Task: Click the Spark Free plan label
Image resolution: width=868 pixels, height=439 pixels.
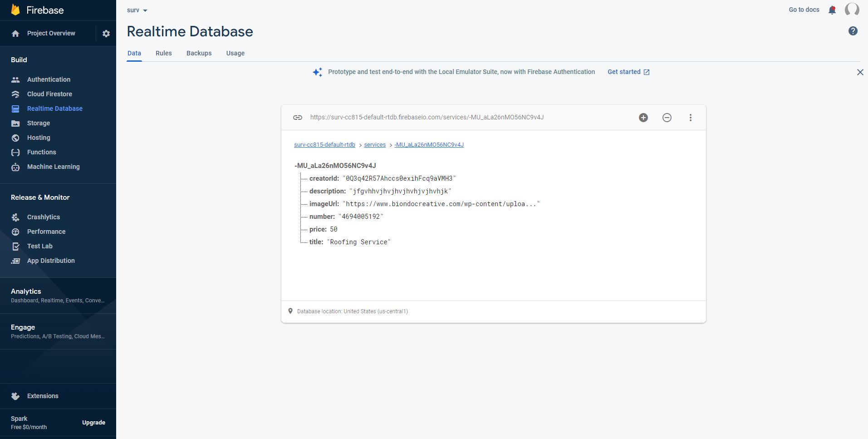Action: pos(29,423)
